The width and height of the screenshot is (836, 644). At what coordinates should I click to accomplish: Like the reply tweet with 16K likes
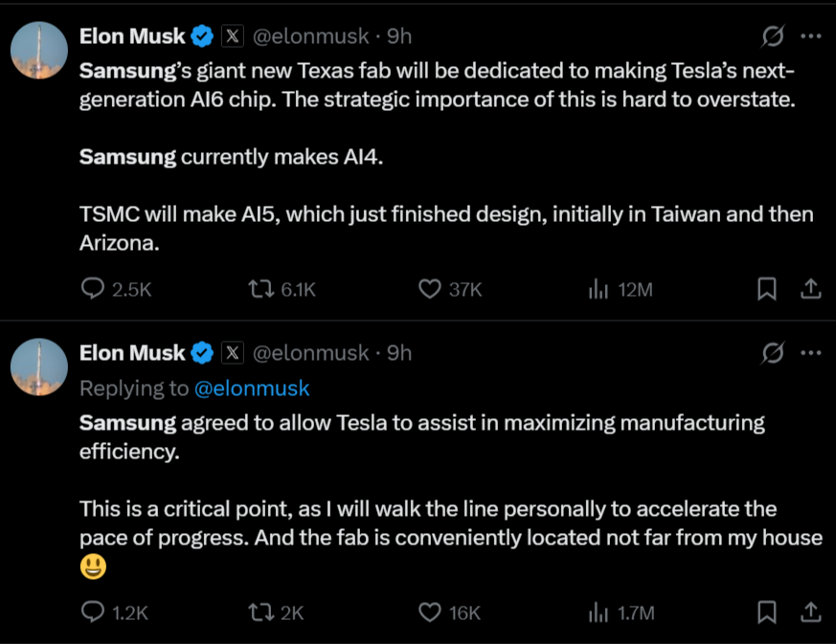click(x=430, y=612)
